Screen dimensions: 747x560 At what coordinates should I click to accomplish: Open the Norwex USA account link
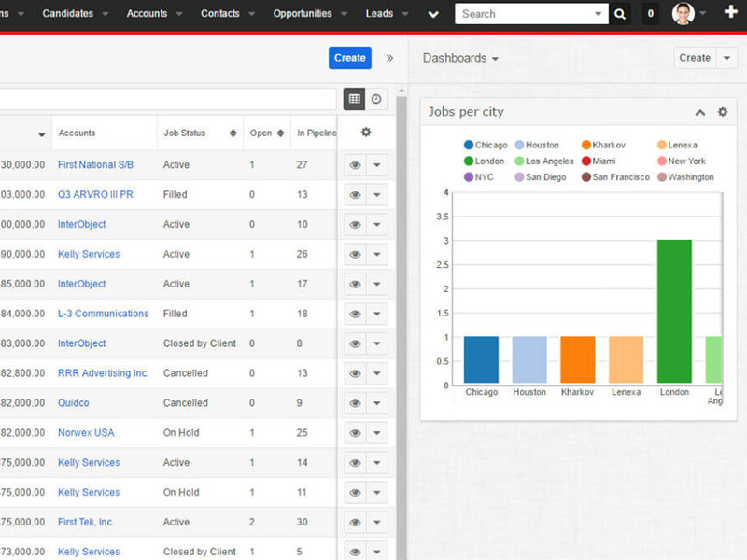click(x=86, y=432)
